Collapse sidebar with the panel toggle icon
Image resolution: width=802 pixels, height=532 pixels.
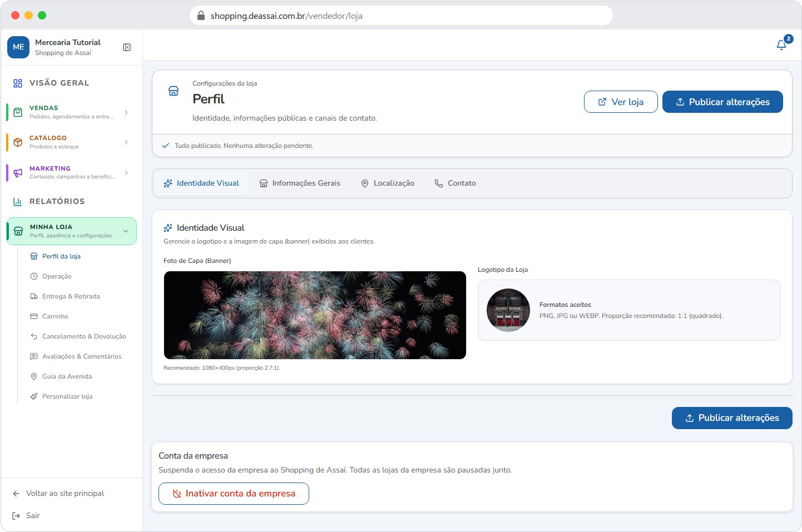127,47
